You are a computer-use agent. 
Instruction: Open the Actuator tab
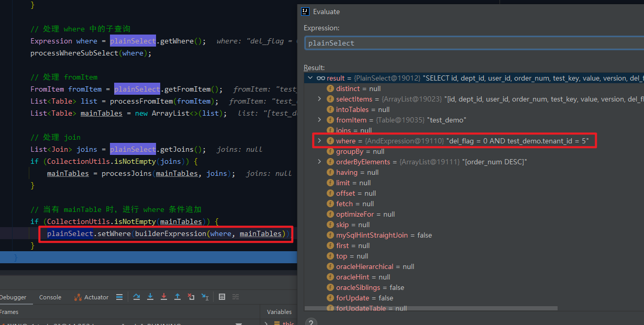91,297
